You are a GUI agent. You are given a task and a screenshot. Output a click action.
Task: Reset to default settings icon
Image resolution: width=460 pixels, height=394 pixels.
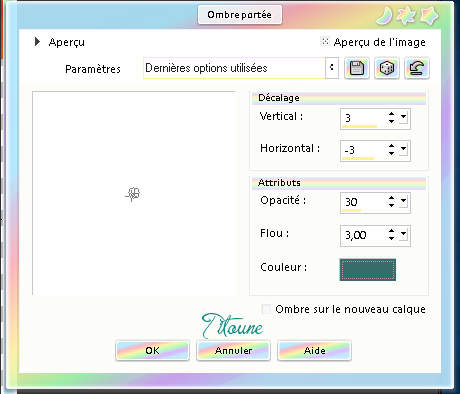417,68
